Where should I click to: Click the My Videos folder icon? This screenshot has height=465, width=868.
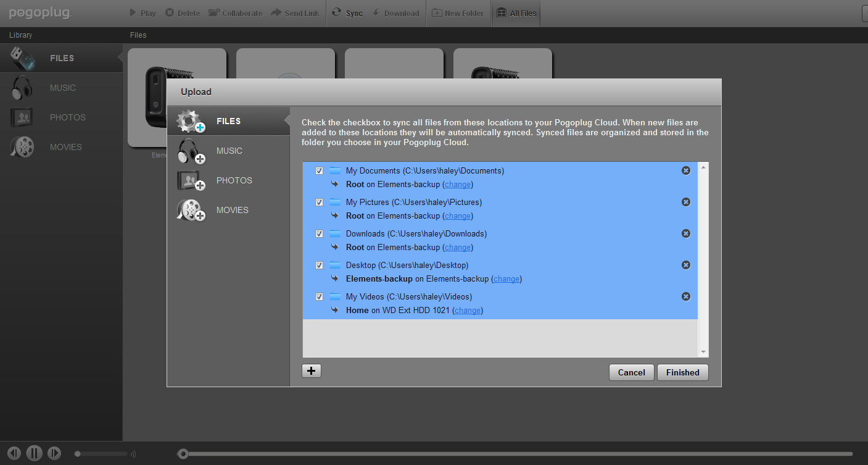coord(335,296)
